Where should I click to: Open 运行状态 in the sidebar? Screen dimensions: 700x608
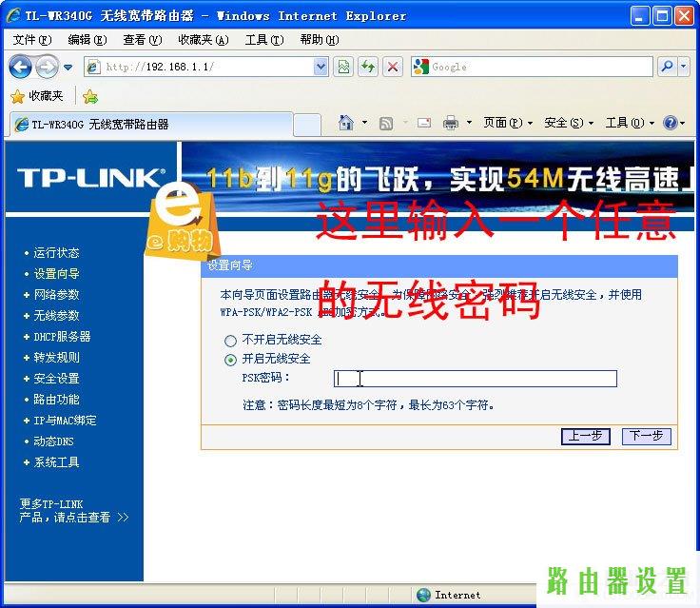[56, 253]
